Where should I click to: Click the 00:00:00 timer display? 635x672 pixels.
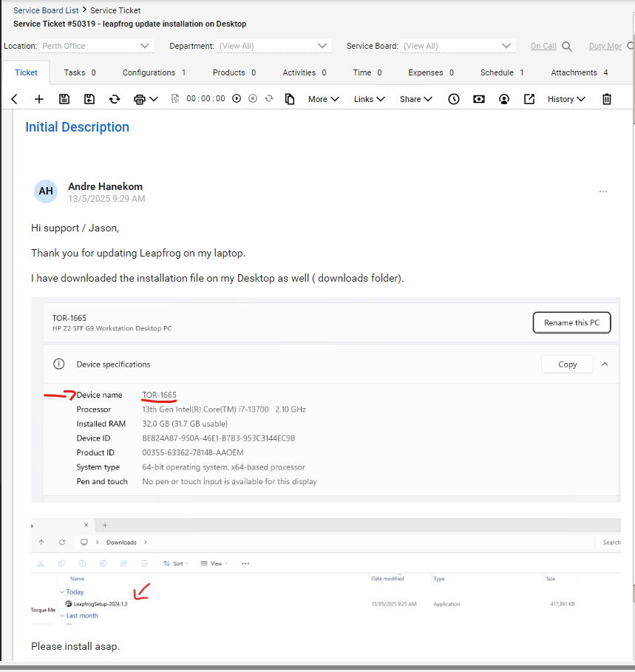(206, 99)
